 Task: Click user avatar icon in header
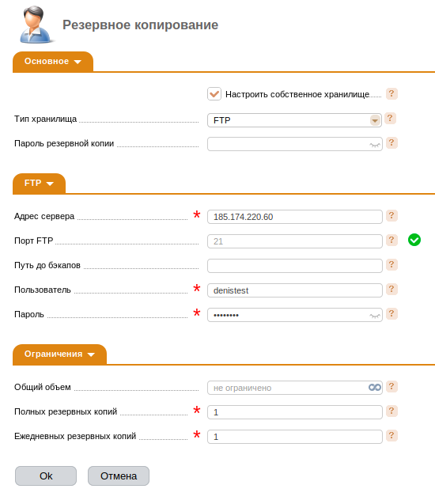pyautogui.click(x=36, y=25)
